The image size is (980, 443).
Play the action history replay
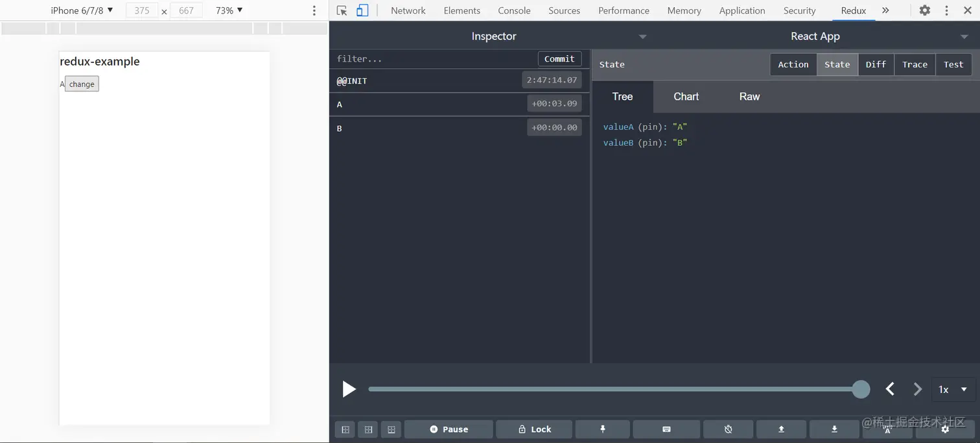click(349, 389)
